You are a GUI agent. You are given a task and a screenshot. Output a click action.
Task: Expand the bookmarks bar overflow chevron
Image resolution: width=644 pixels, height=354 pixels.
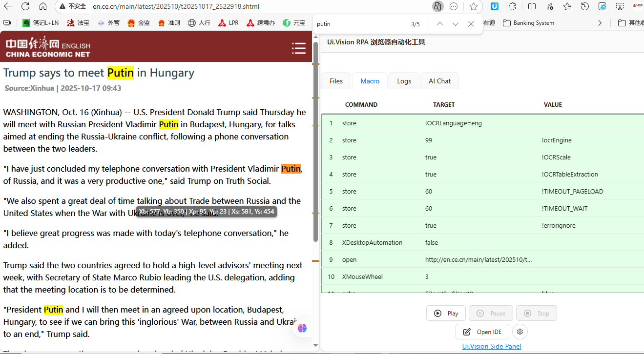(600, 23)
